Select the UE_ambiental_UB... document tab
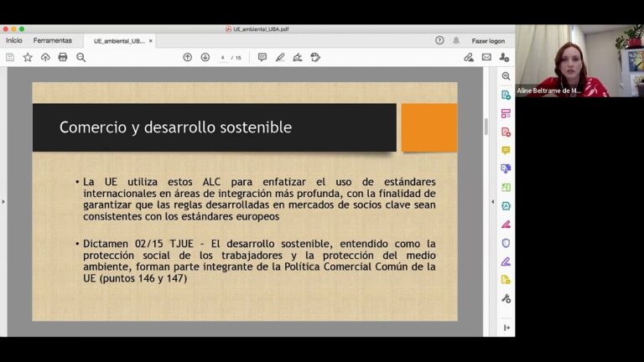 [x=119, y=41]
